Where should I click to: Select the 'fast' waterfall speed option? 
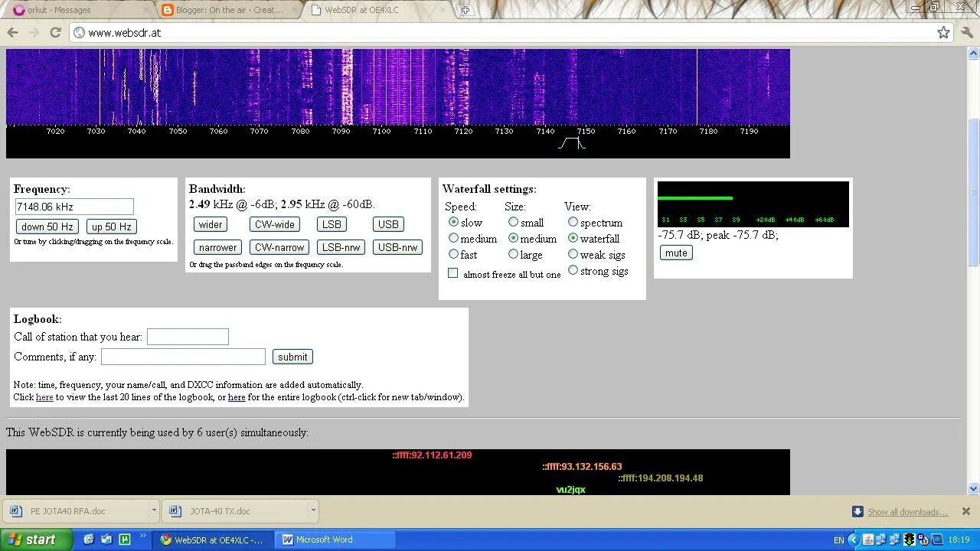coord(453,253)
